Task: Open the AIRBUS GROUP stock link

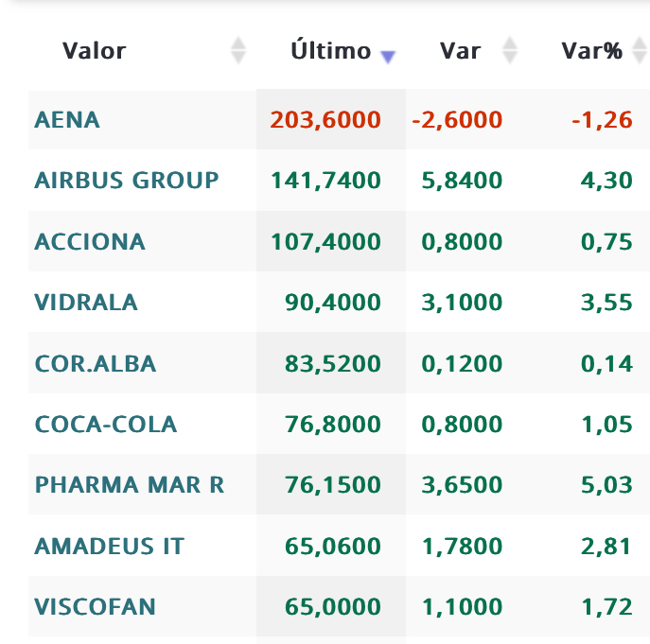Action: [x=127, y=181]
